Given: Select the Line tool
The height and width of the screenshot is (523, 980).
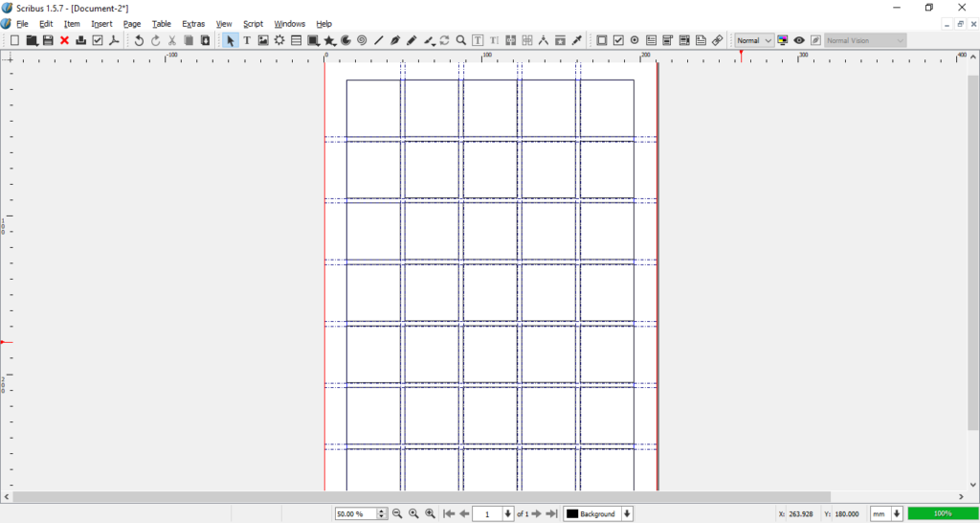Looking at the screenshot, I should pos(378,40).
